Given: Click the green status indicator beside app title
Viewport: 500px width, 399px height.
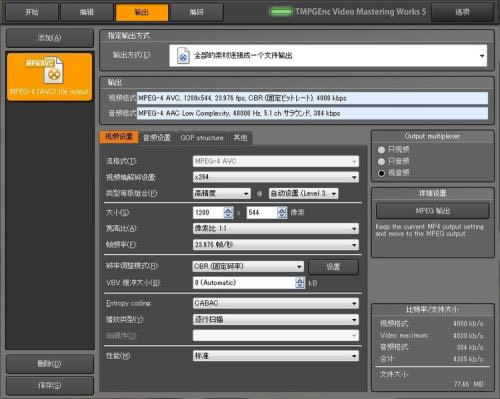Looking at the screenshot, I should (x=281, y=12).
